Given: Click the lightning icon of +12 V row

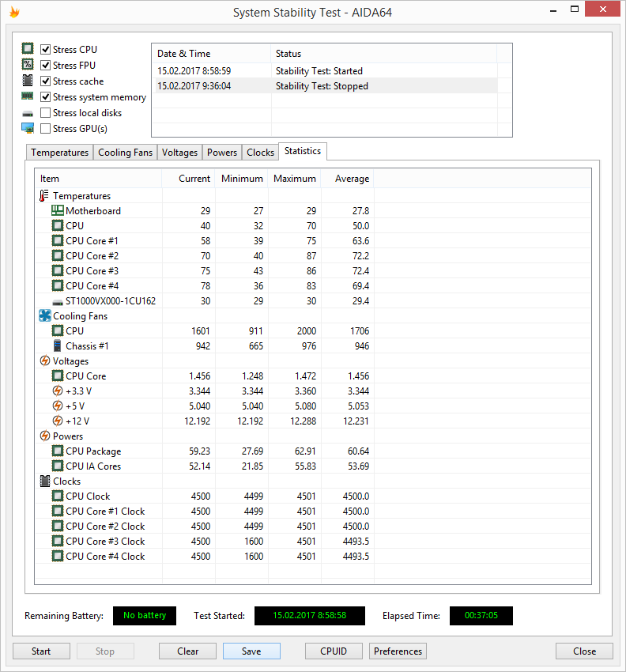Looking at the screenshot, I should (x=58, y=421).
